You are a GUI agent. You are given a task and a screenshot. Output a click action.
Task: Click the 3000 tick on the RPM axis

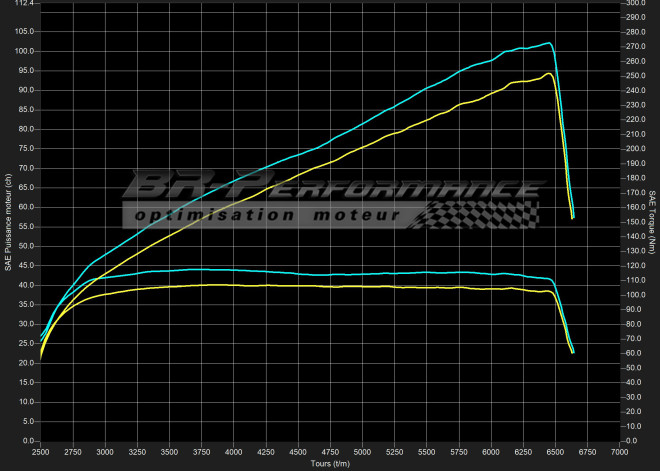(105, 453)
